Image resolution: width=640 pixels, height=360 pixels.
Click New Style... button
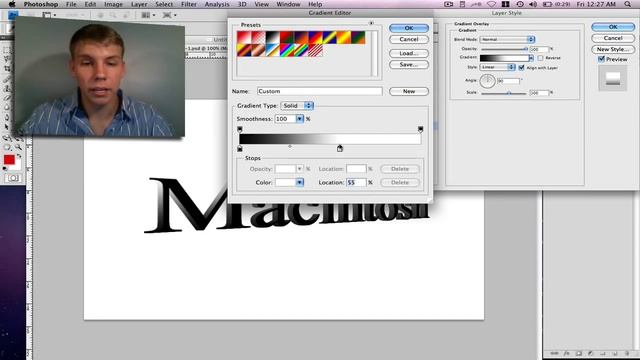point(613,49)
